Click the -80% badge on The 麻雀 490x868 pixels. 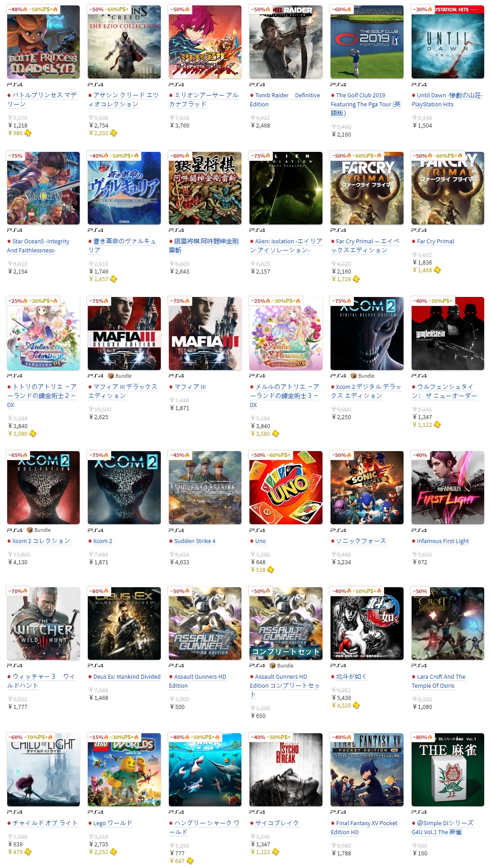click(x=422, y=737)
